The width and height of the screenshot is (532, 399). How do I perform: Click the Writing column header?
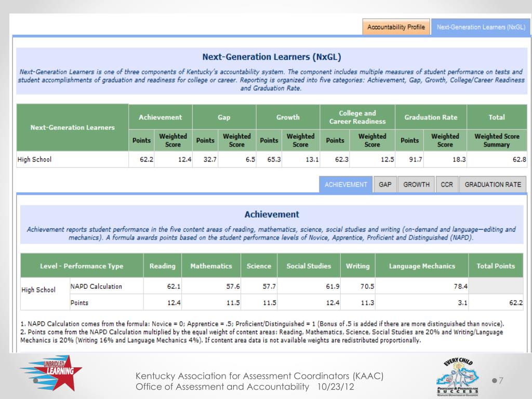pos(357,266)
